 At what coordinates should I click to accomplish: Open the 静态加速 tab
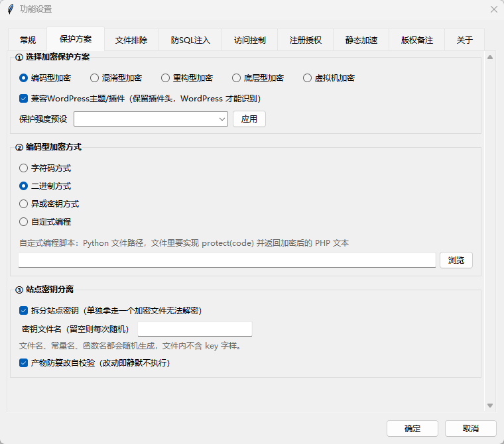click(361, 40)
